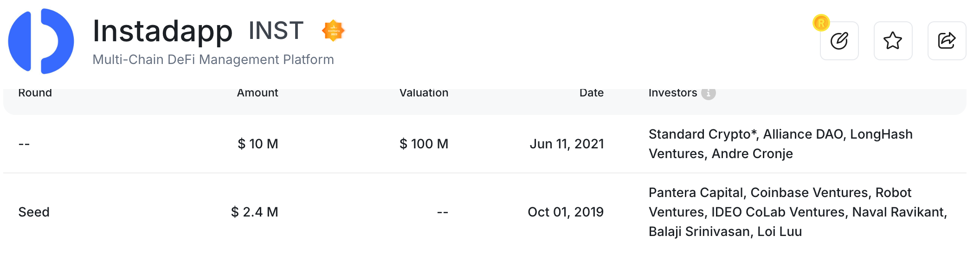This screenshot has height=255, width=980.
Task: Open the edit project icon button
Action: point(839,41)
